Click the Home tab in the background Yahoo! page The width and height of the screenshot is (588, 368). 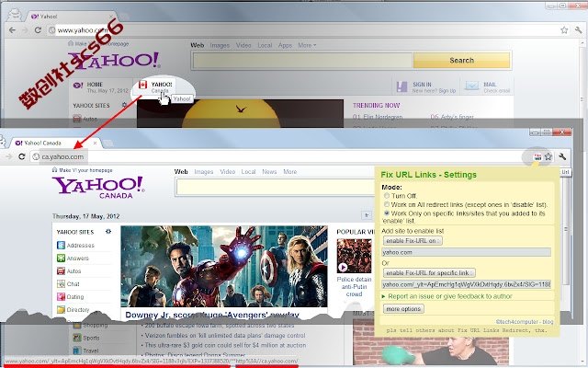(x=101, y=87)
